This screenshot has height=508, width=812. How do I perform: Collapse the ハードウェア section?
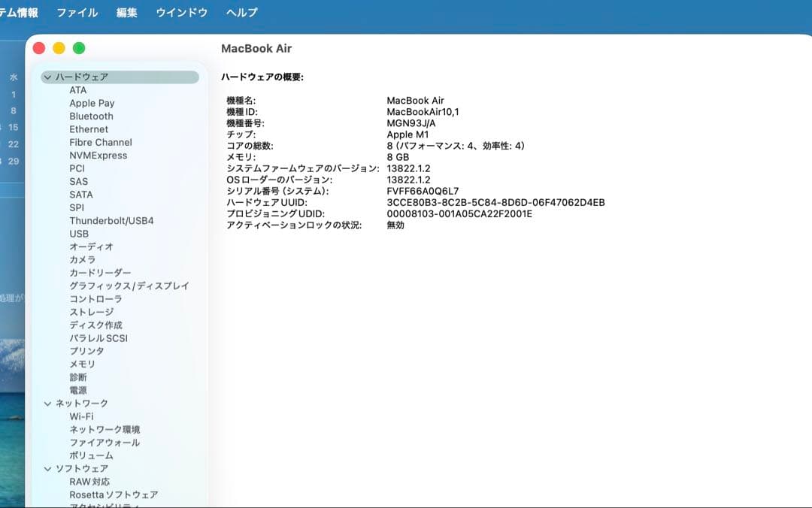click(48, 77)
